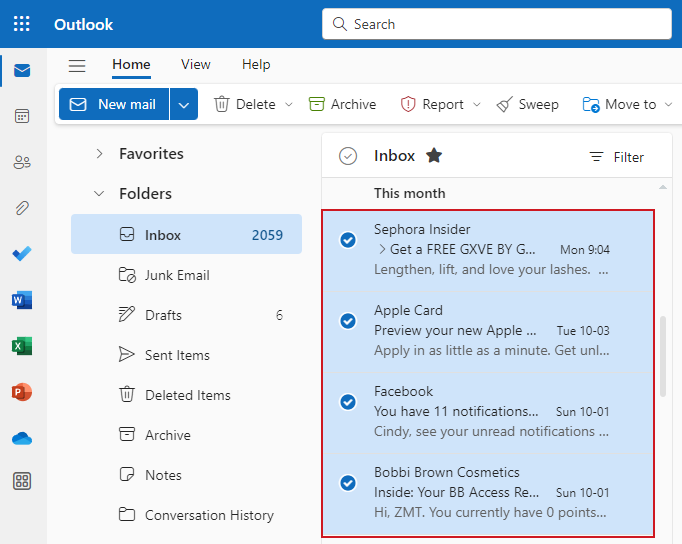
Task: Open the Deleted Items folder
Action: coord(186,395)
